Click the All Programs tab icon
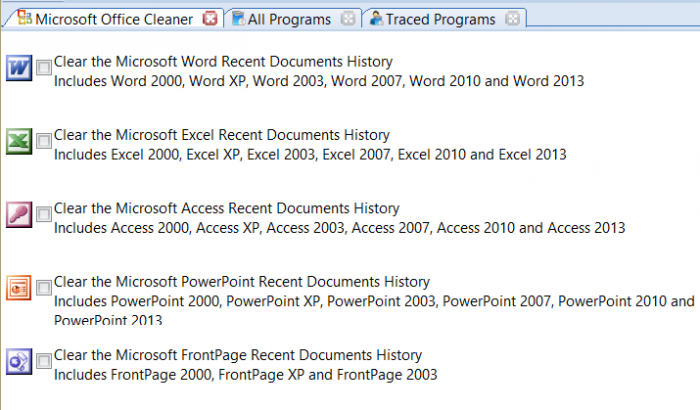The height and width of the screenshot is (410, 700). [238, 18]
